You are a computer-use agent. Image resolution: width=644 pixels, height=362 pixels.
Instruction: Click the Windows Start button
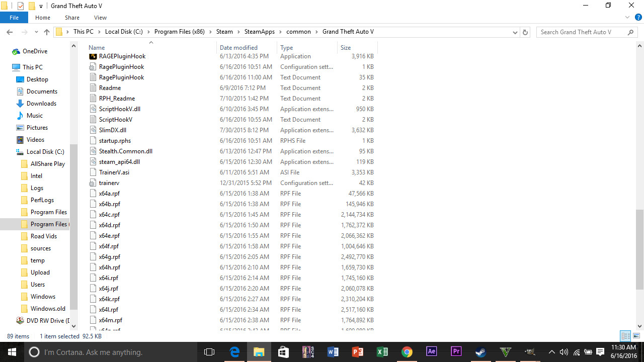pos(12,352)
